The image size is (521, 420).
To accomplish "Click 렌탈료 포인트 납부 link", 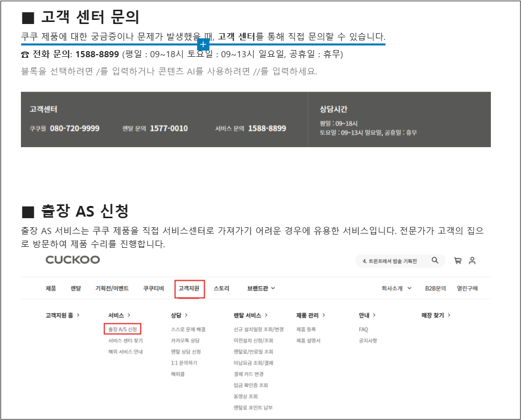I will (253, 408).
